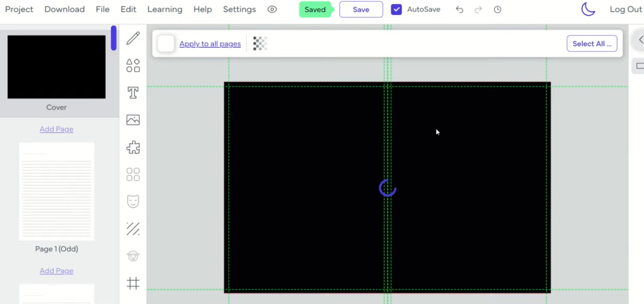Toggle the AutoSave checkbox
Image resolution: width=644 pixels, height=304 pixels.
(396, 9)
